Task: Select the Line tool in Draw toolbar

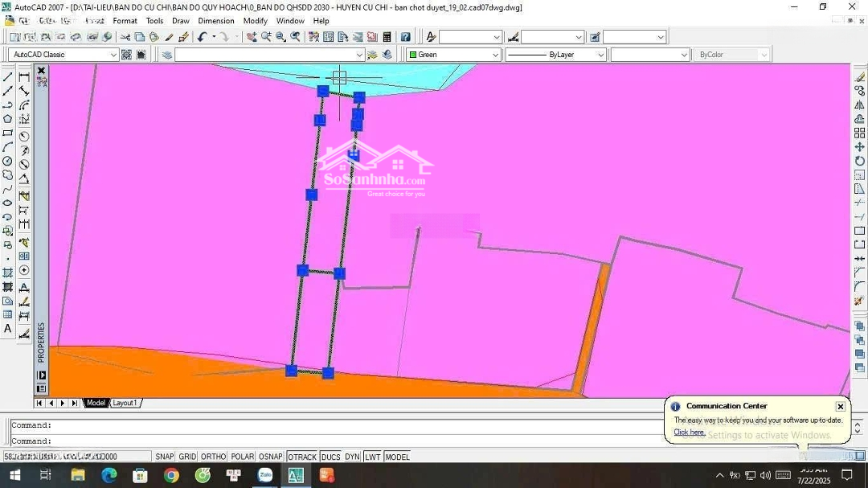Action: point(8,77)
